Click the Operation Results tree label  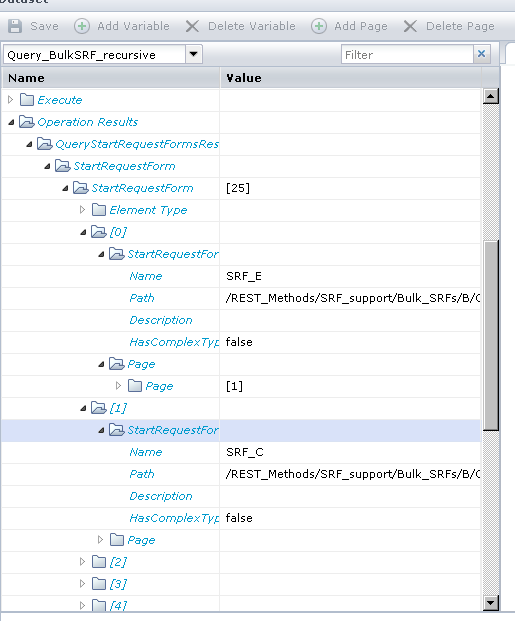pos(88,122)
